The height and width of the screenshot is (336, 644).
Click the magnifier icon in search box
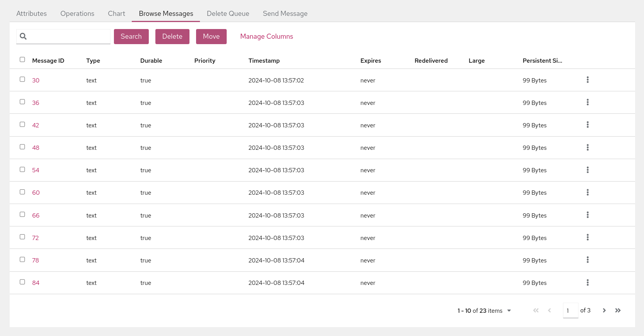(23, 36)
